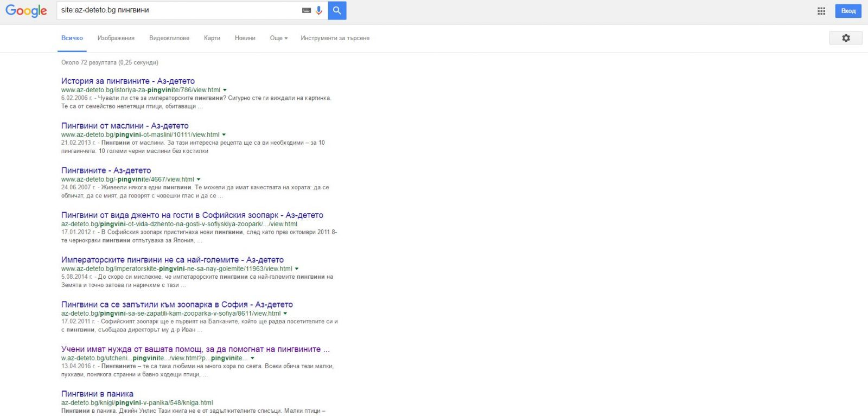868x416 pixels.
Task: Open result История за пингвините - Аз-детето
Action: click(x=128, y=81)
